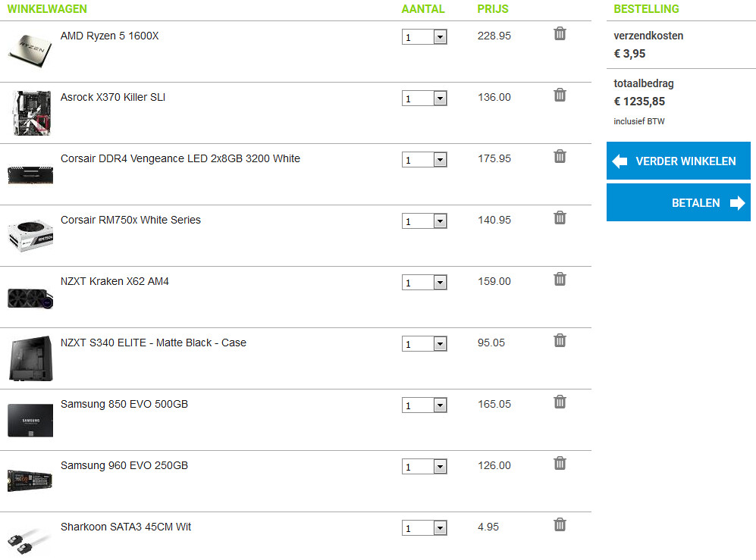
Task: Trash the Corsair DDR4 Vengeance LED item
Action: [x=560, y=156]
